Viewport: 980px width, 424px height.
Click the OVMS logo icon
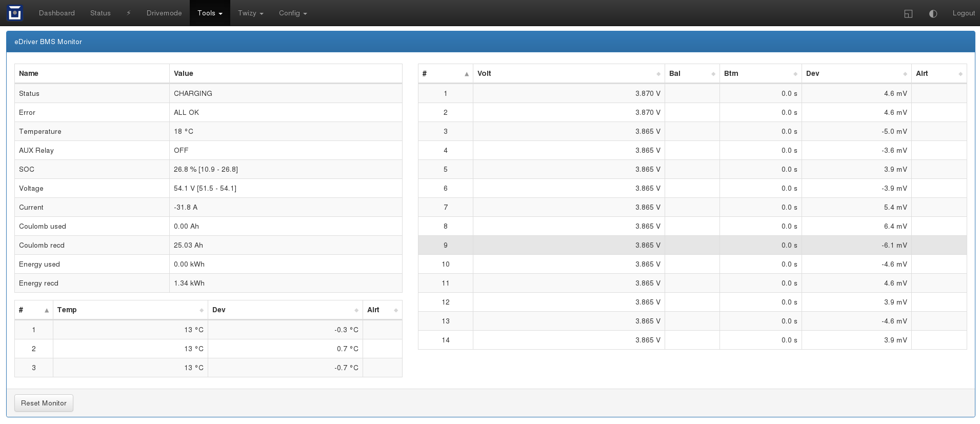15,13
